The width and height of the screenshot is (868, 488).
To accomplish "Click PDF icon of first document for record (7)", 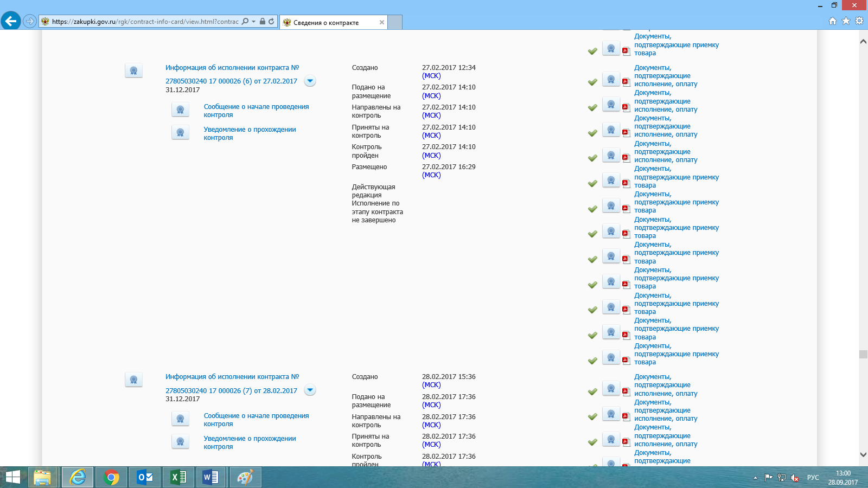I will (x=626, y=391).
